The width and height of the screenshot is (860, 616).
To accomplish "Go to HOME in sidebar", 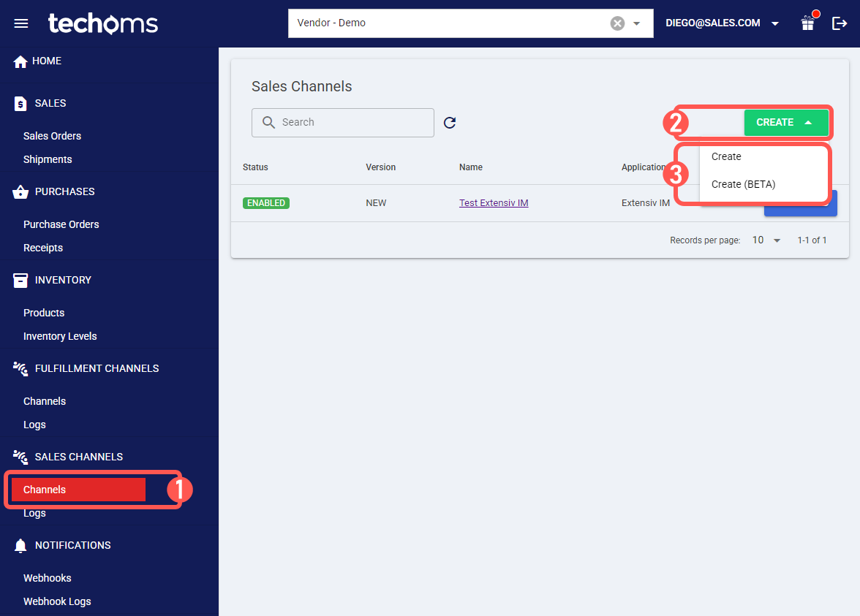I will [x=47, y=61].
